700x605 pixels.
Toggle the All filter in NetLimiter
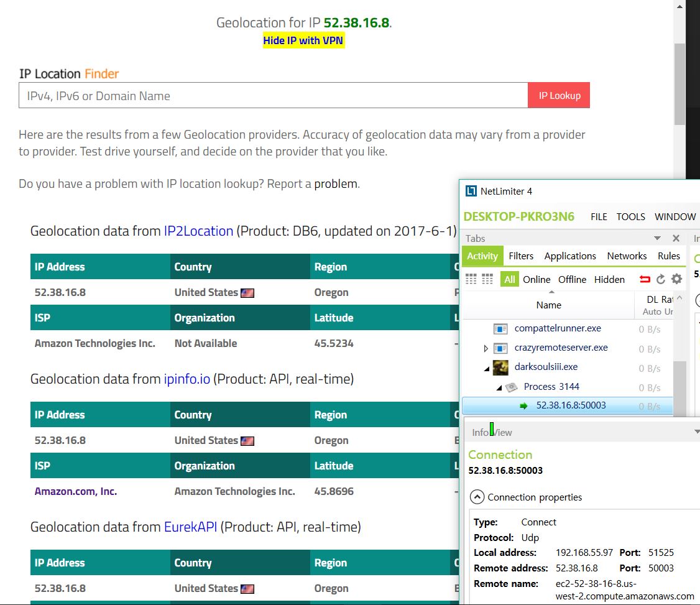coord(509,280)
